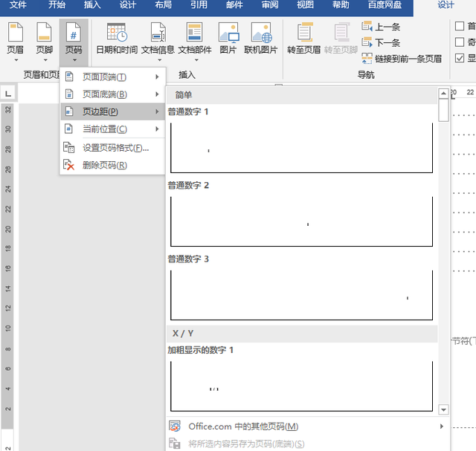This screenshot has width=476, height=451.
Task: Click the 页面底端 menu icon
Action: (69, 94)
